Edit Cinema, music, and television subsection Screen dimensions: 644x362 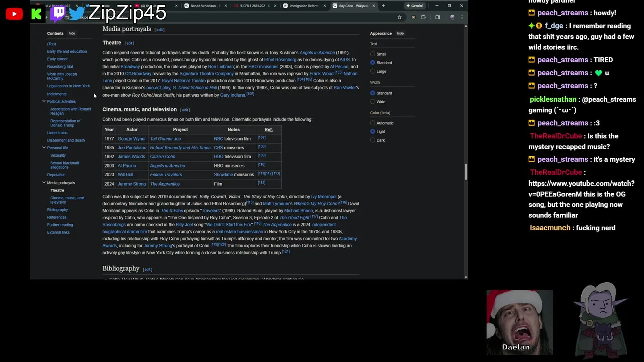tap(185, 110)
